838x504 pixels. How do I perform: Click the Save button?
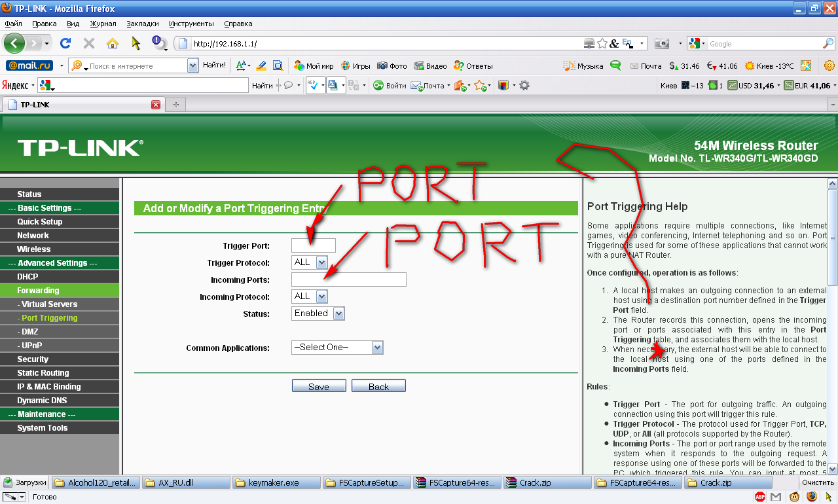click(x=319, y=386)
